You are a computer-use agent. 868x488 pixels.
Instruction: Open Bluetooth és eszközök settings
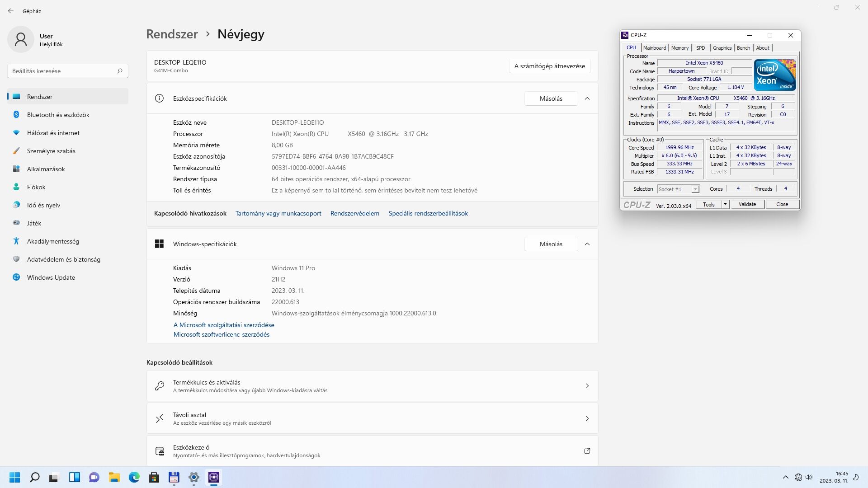(68, 115)
